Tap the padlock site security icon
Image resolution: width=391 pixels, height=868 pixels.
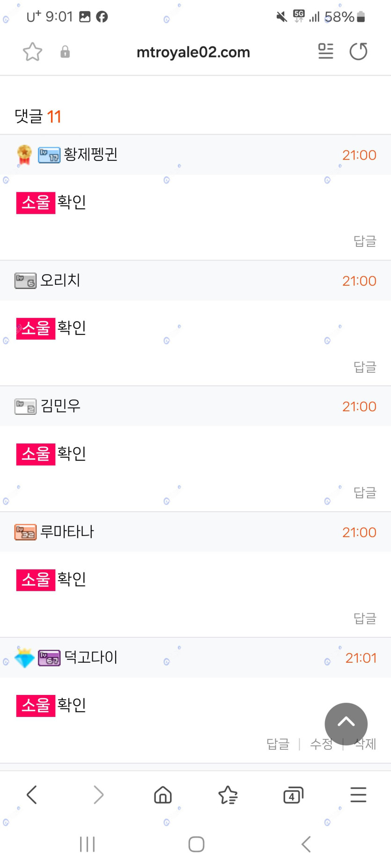[x=65, y=52]
